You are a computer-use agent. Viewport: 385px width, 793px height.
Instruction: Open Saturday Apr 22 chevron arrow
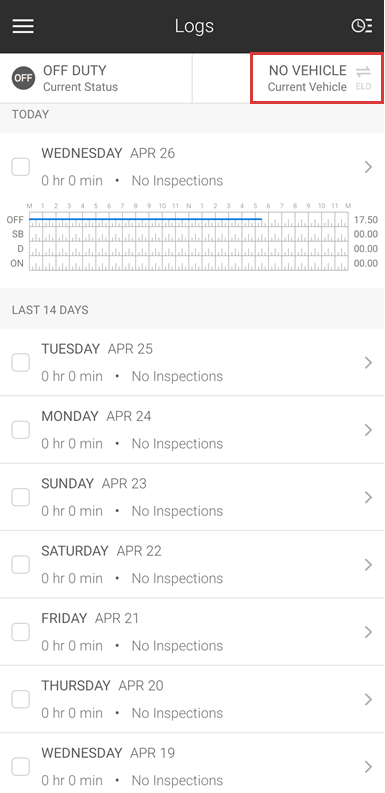(x=368, y=564)
